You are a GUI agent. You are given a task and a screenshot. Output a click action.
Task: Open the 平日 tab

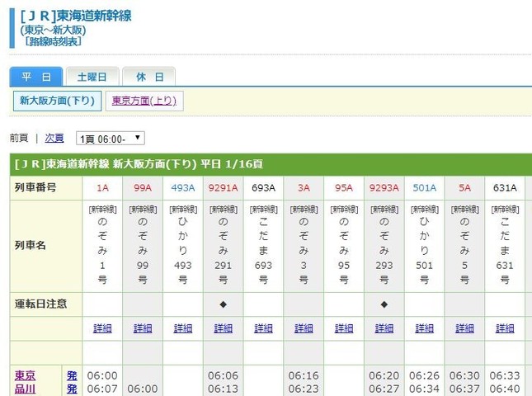point(36,77)
